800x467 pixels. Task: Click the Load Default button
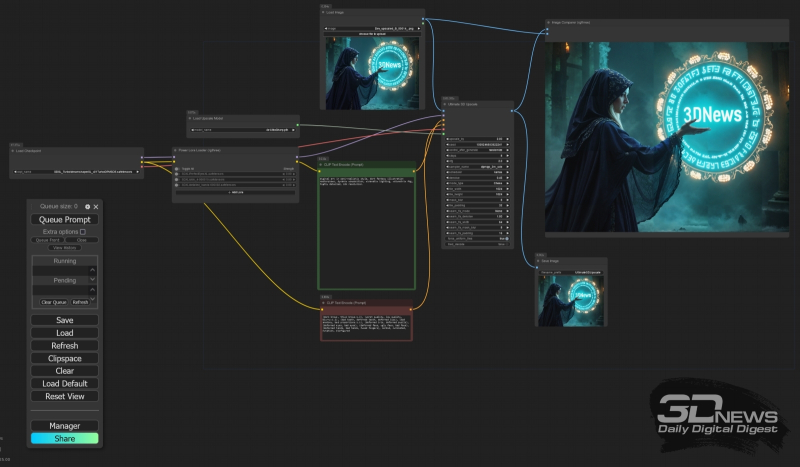point(64,383)
